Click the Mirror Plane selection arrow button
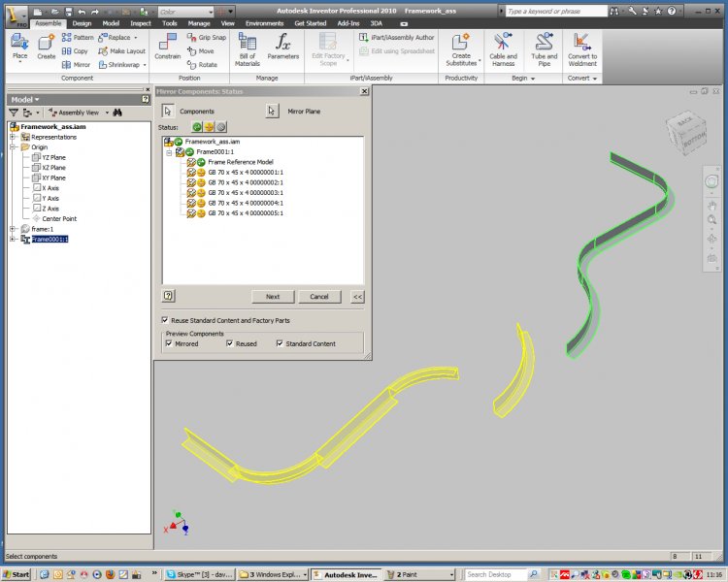Viewport: 728px width, 582px height. (x=272, y=111)
